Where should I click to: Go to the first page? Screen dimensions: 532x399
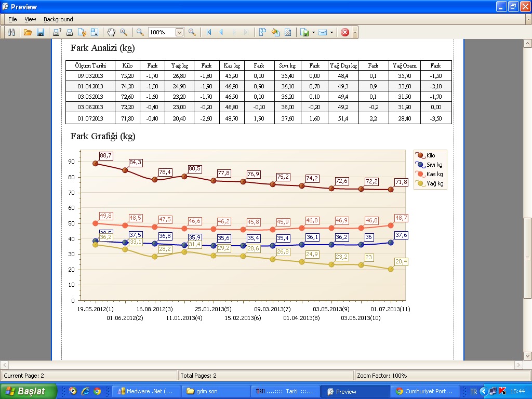(x=209, y=32)
